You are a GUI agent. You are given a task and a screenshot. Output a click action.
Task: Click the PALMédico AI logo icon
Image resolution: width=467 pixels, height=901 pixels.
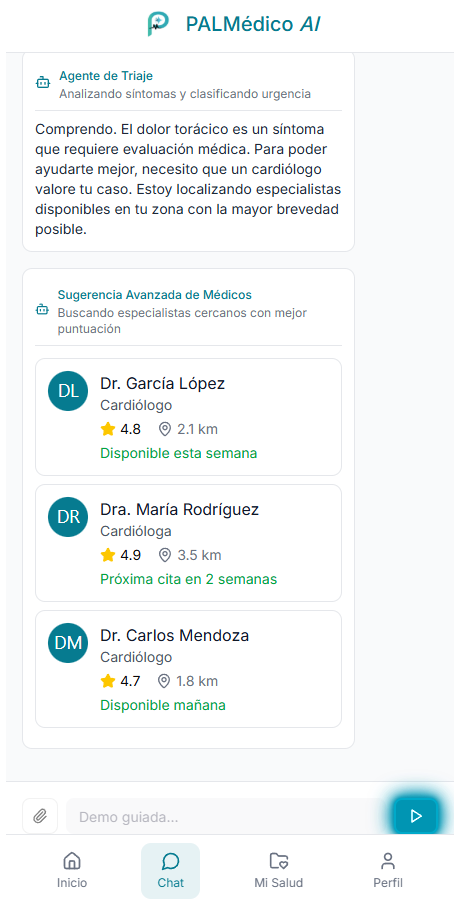(158, 24)
